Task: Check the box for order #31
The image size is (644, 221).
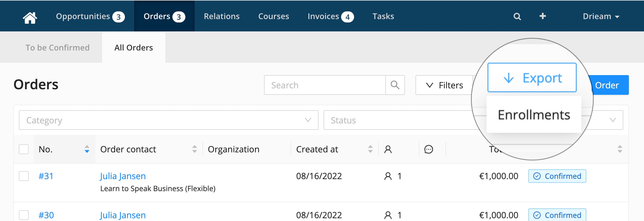Action: (24, 176)
